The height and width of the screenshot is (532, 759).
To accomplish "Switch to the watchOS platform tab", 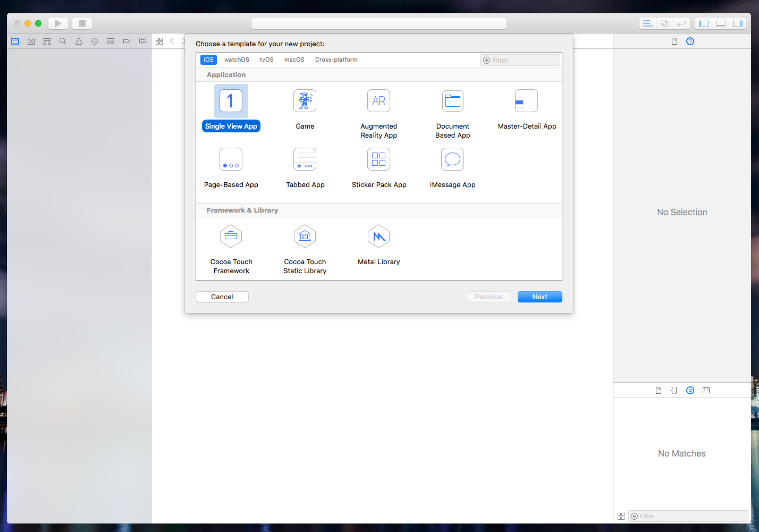I will [237, 60].
